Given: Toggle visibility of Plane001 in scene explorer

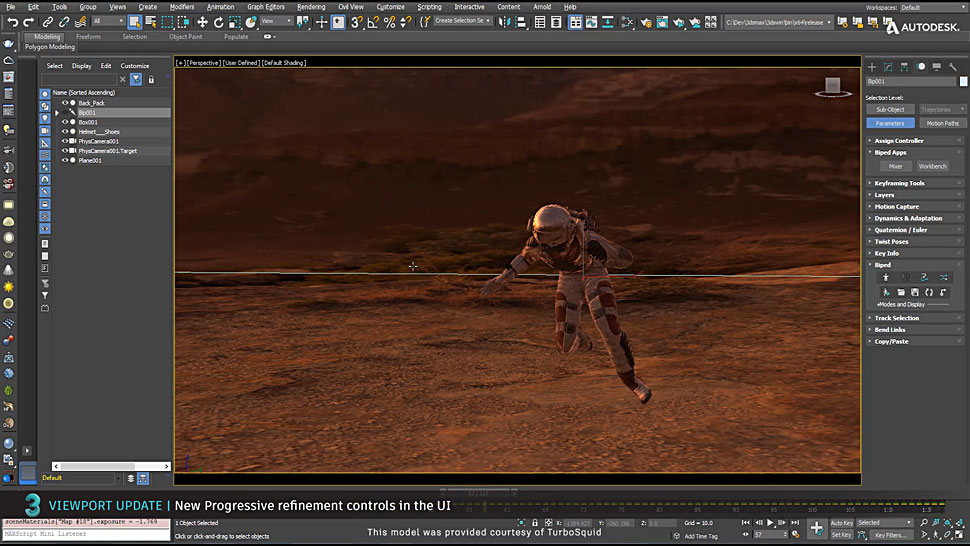Looking at the screenshot, I should click(65, 160).
